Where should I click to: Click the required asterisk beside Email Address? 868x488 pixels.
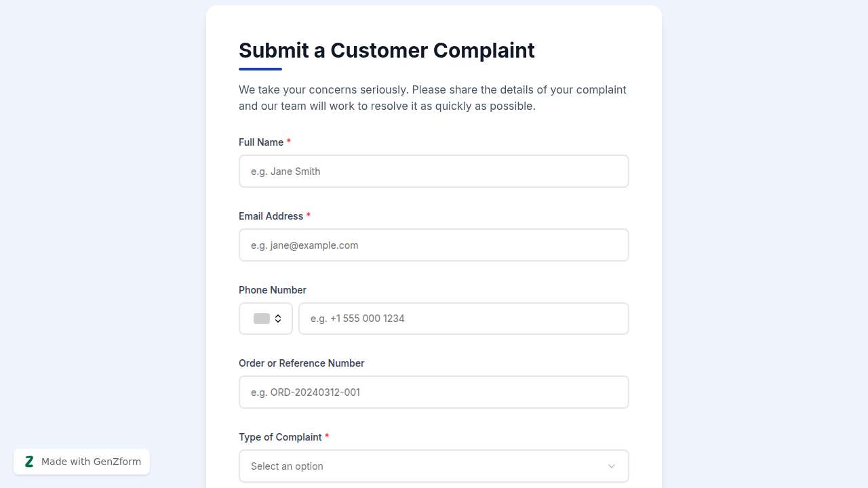point(309,216)
